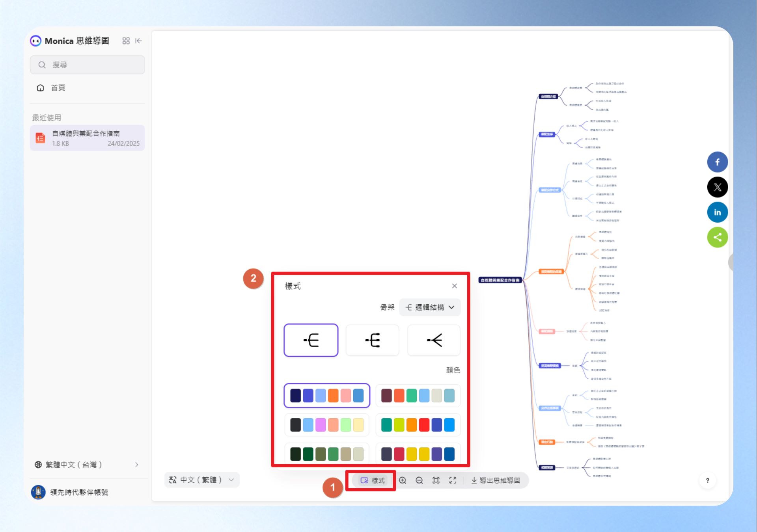
Task: Share on LinkedIn icon
Action: click(717, 212)
